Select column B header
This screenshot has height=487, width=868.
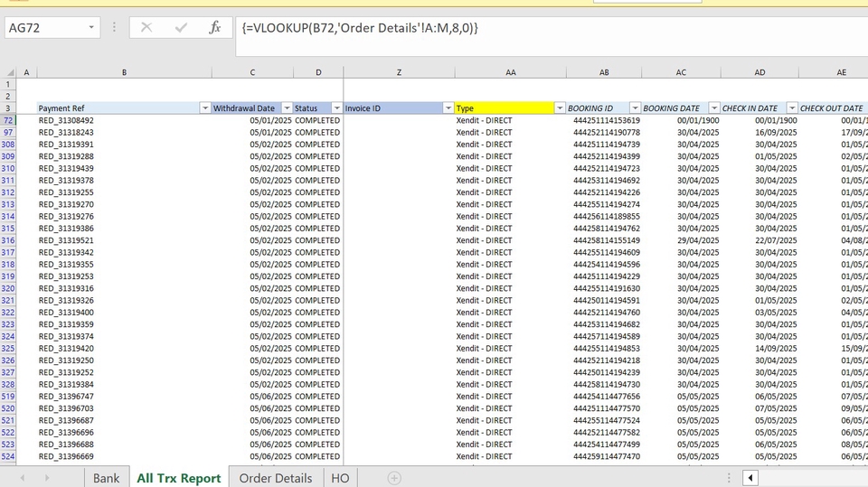tap(124, 72)
